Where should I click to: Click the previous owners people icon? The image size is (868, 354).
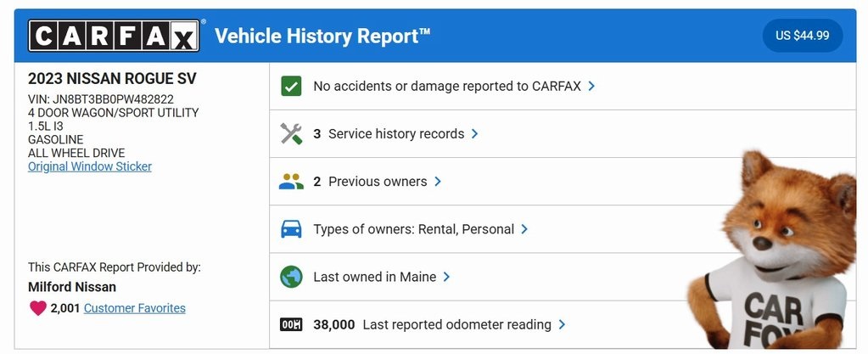coord(291,182)
